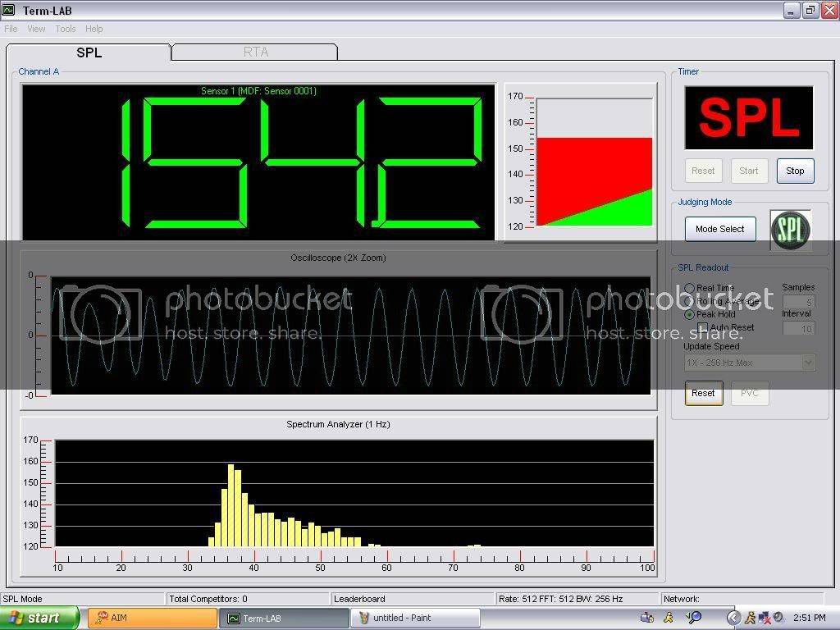Screen dimensions: 840x630
Task: Click the expand tray arrow in the taskbar
Action: pyautogui.click(x=733, y=618)
